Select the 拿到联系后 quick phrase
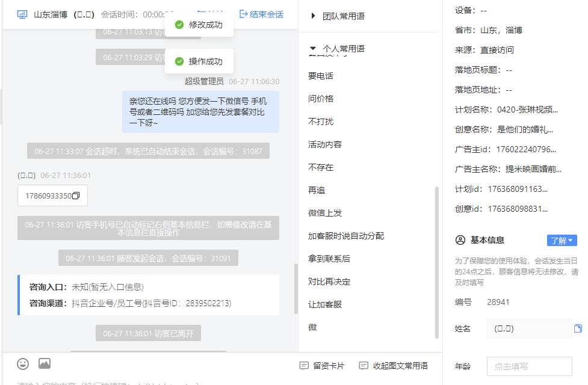 point(329,259)
